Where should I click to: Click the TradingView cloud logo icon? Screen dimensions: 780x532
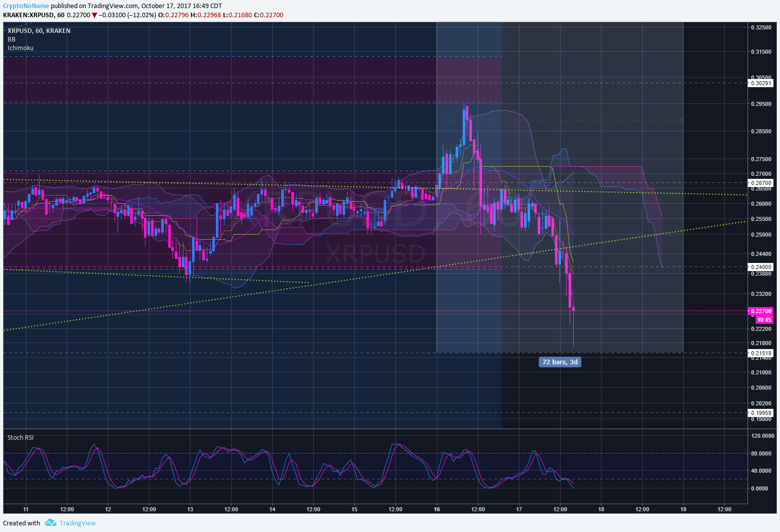click(50, 523)
